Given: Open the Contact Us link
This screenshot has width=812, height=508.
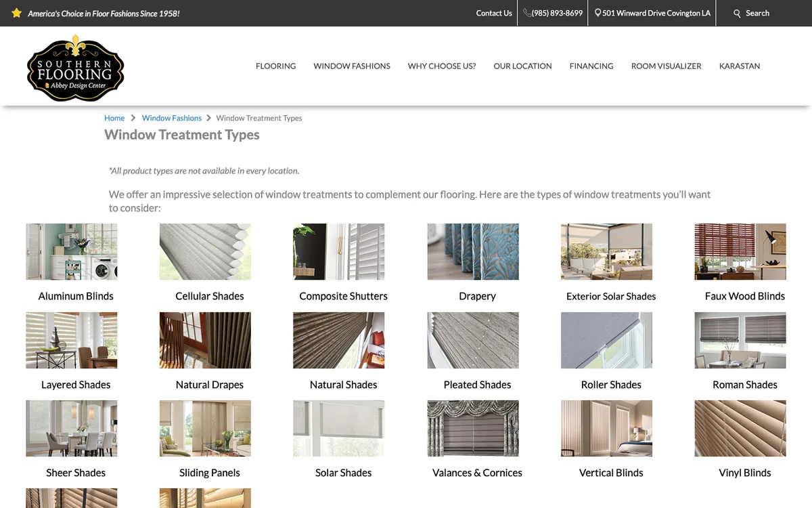Looking at the screenshot, I should [494, 13].
